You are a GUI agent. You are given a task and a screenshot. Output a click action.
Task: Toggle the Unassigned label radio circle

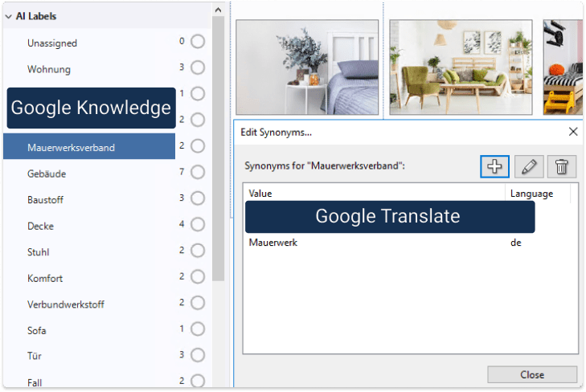click(198, 42)
